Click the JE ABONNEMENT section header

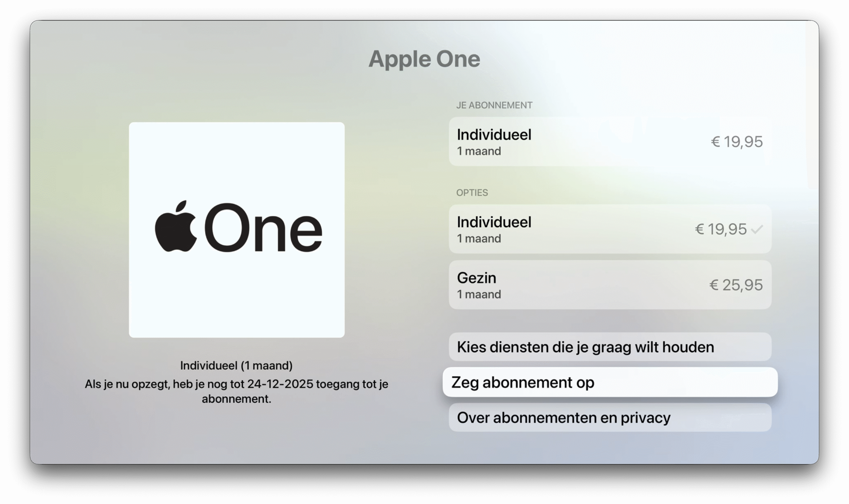494,105
